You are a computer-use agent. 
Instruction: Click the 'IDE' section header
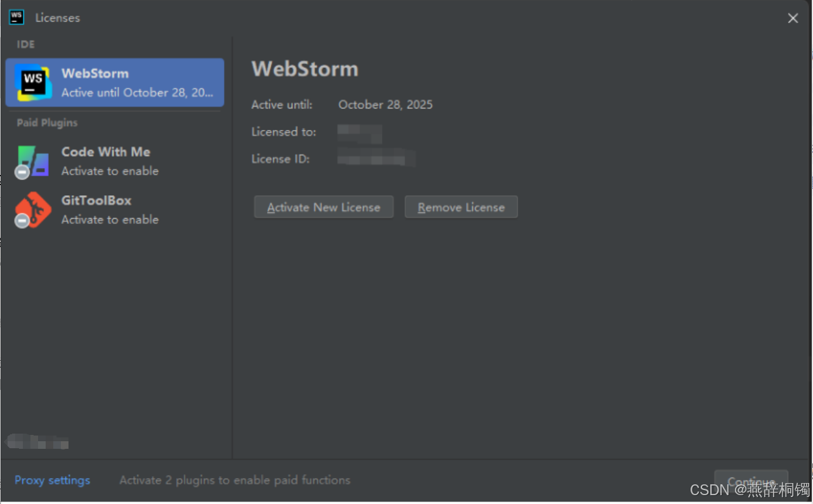pos(25,44)
